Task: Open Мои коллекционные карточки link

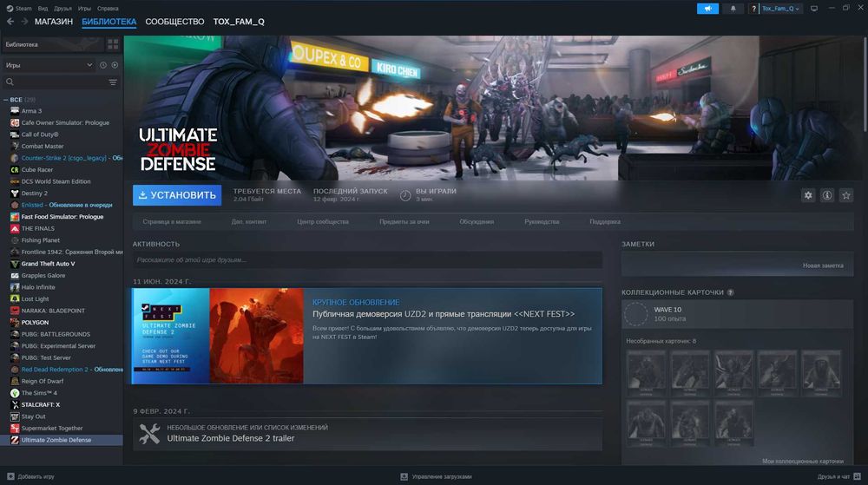Action: point(803,462)
